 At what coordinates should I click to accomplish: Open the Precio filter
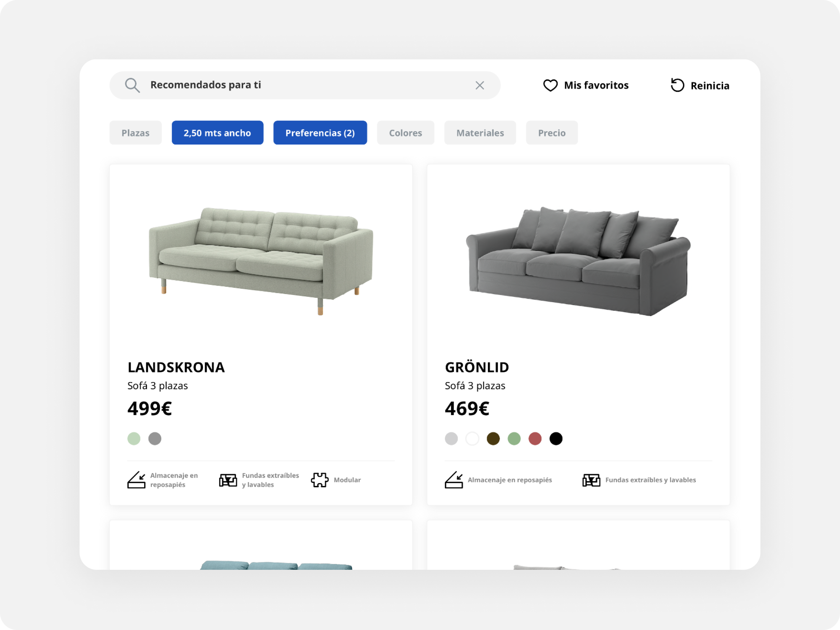(552, 133)
